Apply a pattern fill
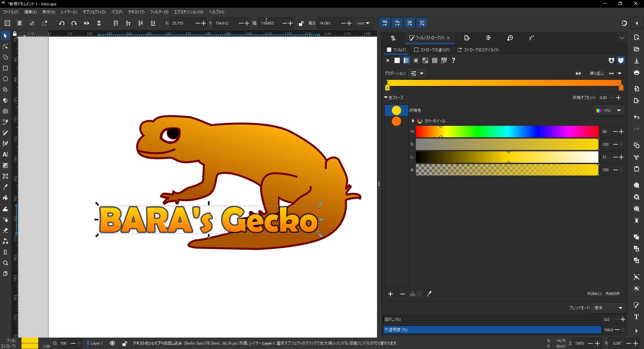Viewport: 644px width, 349px height. tap(425, 60)
